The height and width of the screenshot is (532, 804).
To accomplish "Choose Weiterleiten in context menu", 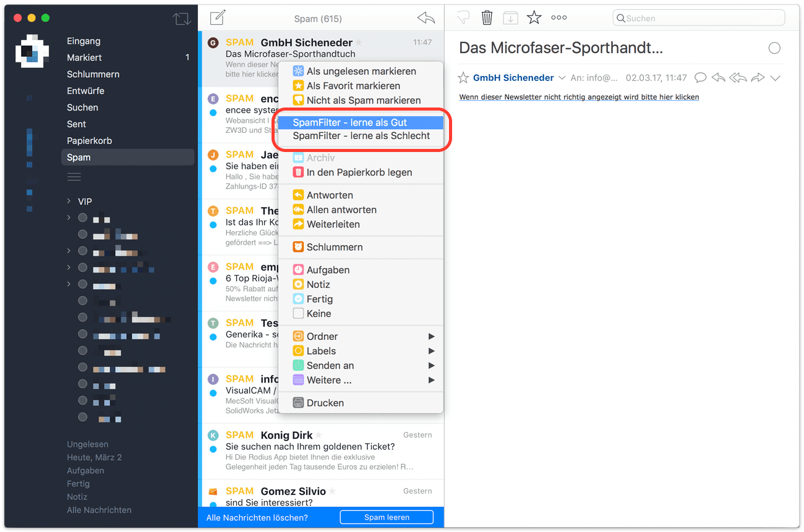I will pos(361,224).
